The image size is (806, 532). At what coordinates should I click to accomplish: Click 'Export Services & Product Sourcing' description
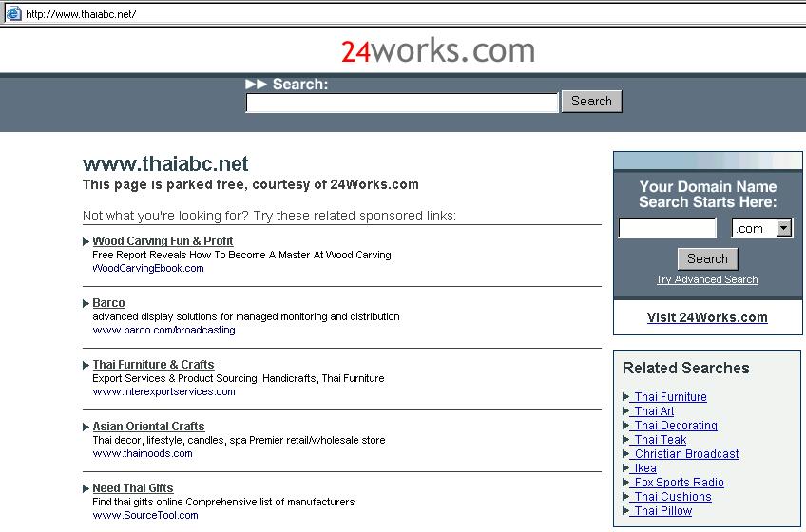tap(239, 378)
